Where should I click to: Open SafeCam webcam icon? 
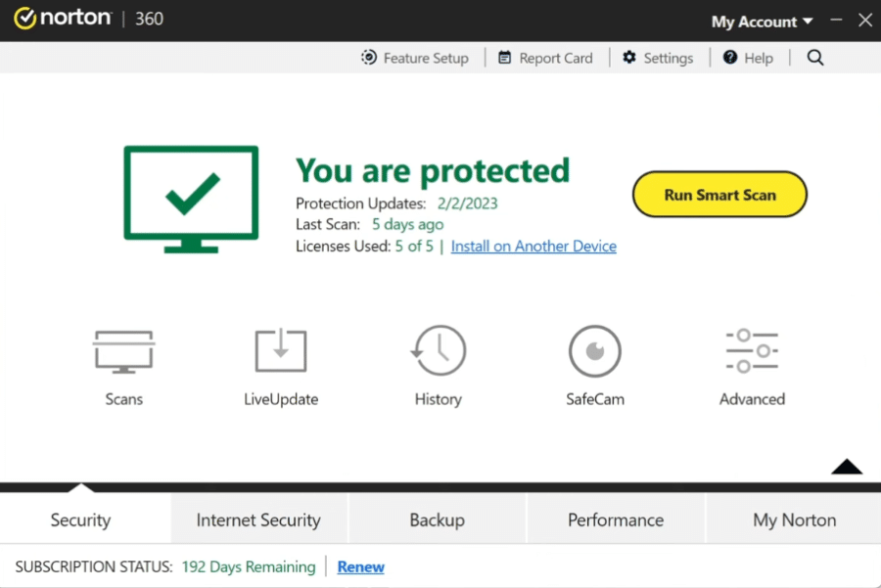(594, 351)
